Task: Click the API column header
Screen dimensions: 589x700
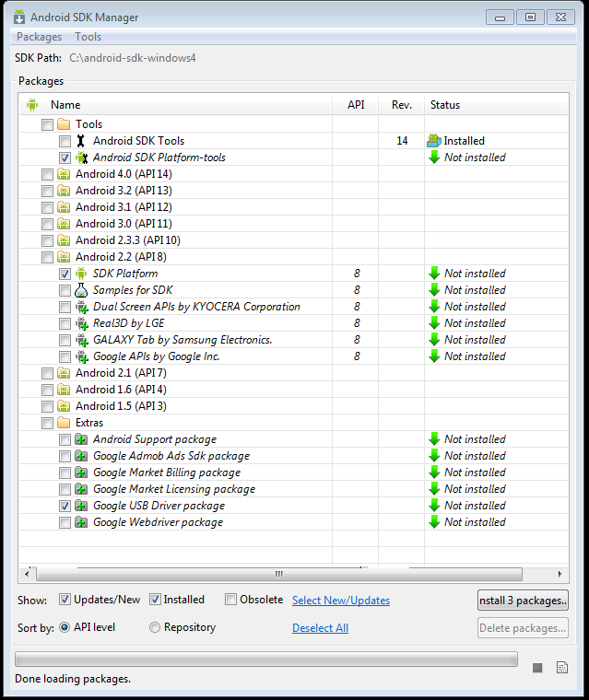Action: pyautogui.click(x=356, y=105)
